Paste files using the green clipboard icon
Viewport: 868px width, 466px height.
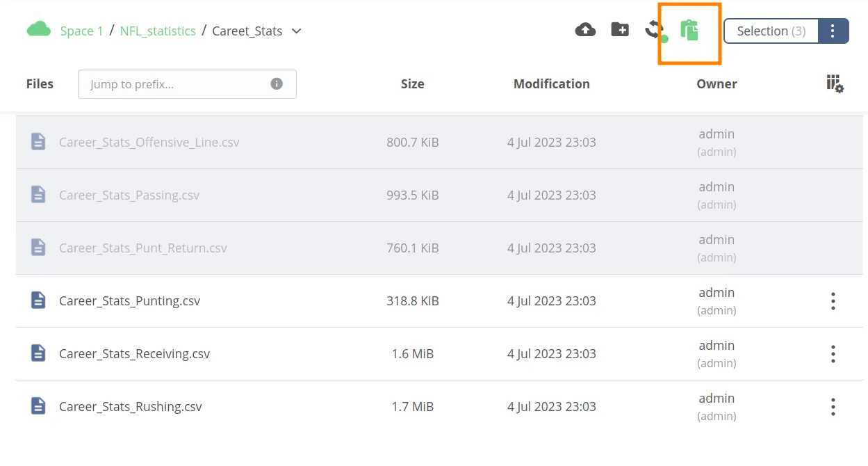[689, 31]
